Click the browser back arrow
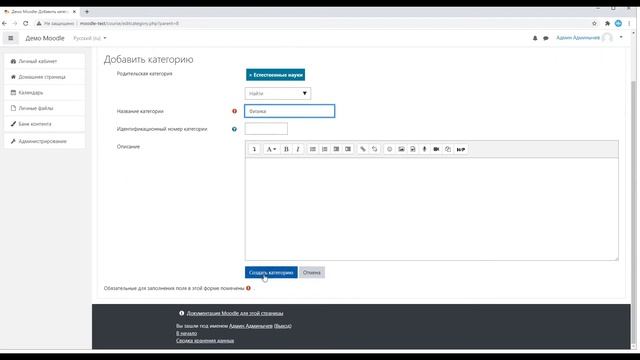The height and width of the screenshot is (360, 640). point(4,23)
